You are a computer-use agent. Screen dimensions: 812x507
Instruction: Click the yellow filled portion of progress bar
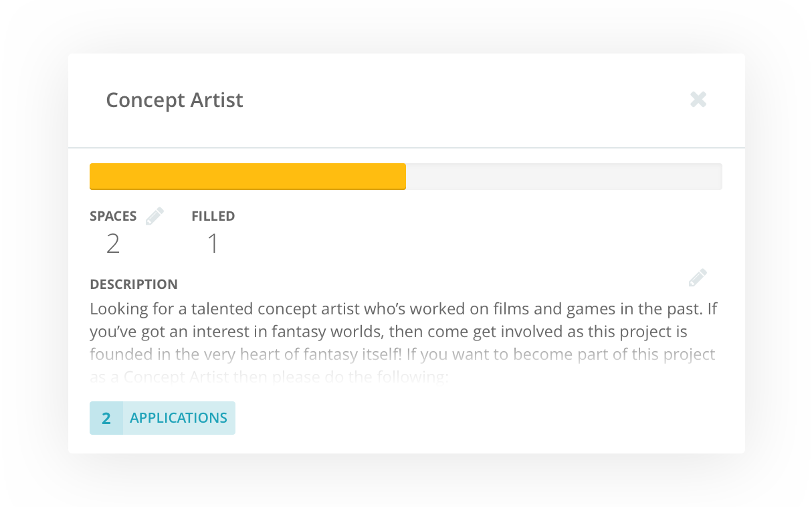point(247,177)
